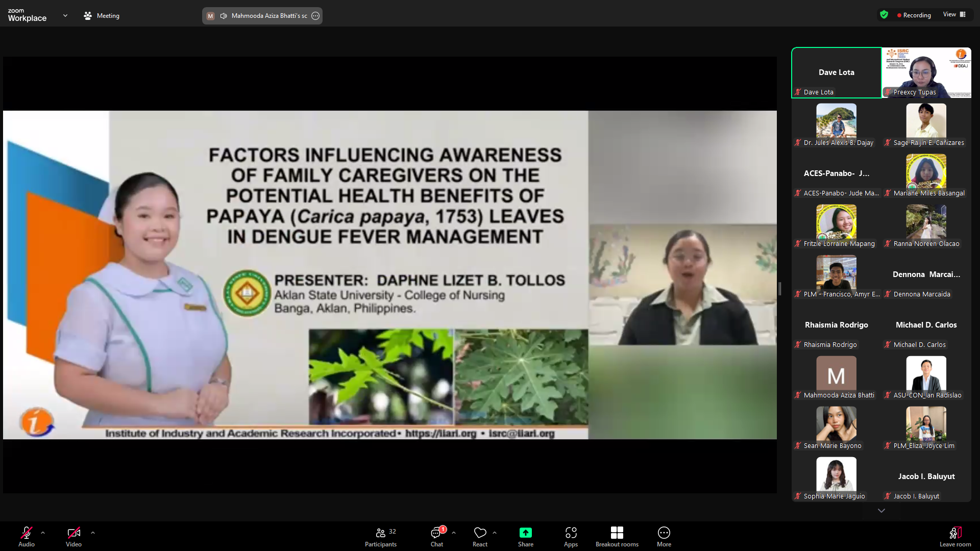This screenshot has width=980, height=551.
Task: Open the Meeting tab
Action: [102, 16]
